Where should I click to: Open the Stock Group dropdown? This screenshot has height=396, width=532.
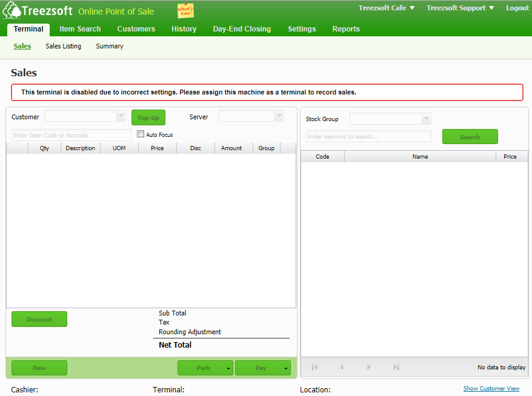427,118
